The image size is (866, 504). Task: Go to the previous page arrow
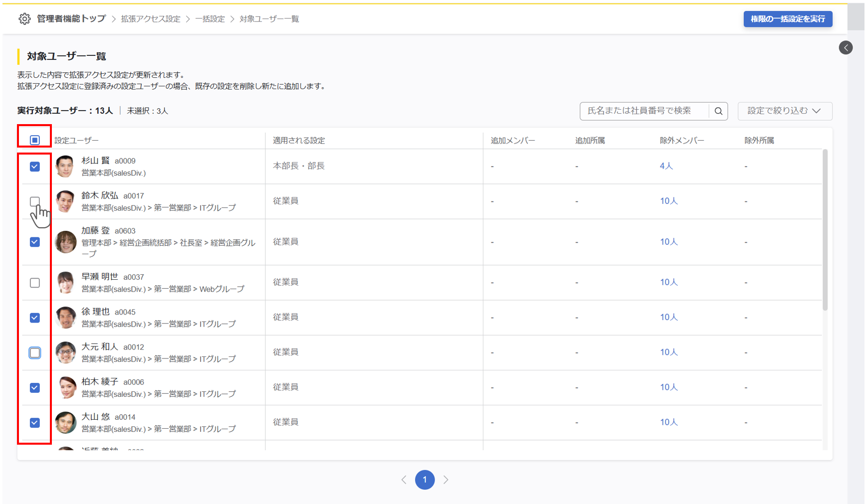[x=404, y=480]
